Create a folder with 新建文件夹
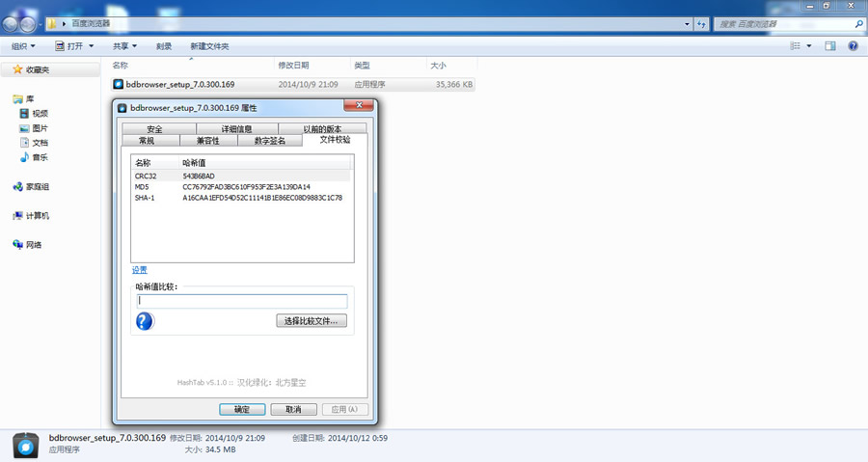 [209, 46]
